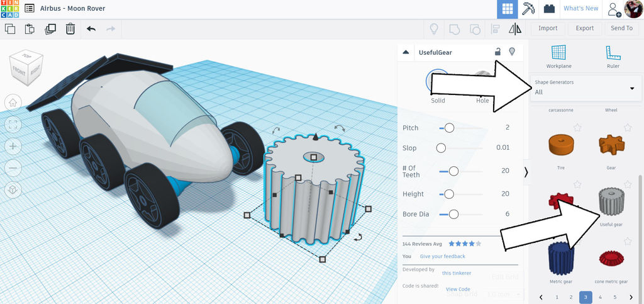Open shapes page 1
Image resolution: width=644 pixels, height=304 pixels.
557,297
